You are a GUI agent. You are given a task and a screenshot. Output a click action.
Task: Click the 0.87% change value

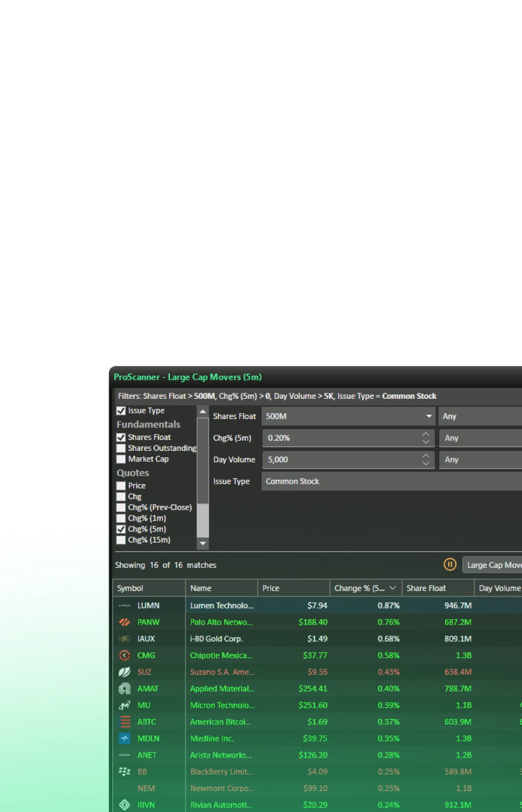388,605
